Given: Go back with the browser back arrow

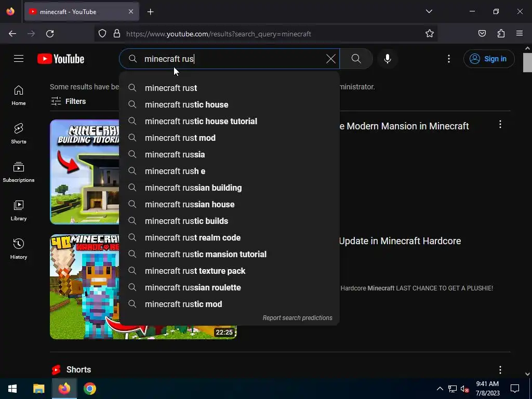Looking at the screenshot, I should (x=12, y=34).
